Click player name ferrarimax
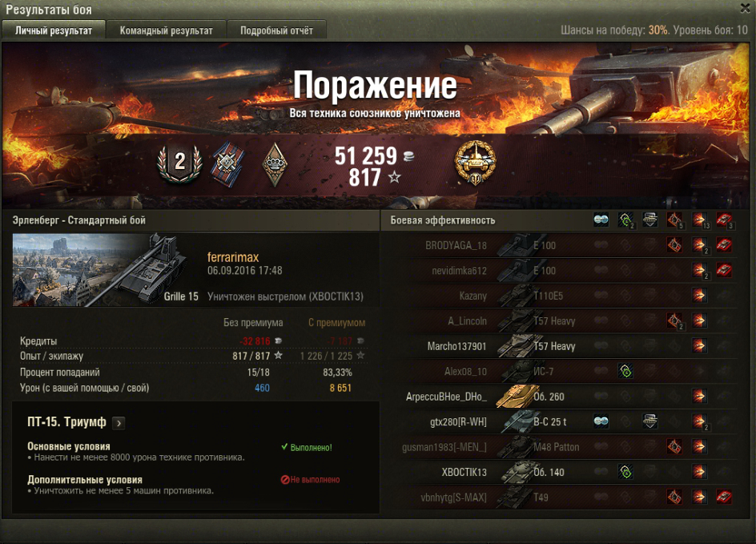Screen dimensions: 756x544 point(233,257)
